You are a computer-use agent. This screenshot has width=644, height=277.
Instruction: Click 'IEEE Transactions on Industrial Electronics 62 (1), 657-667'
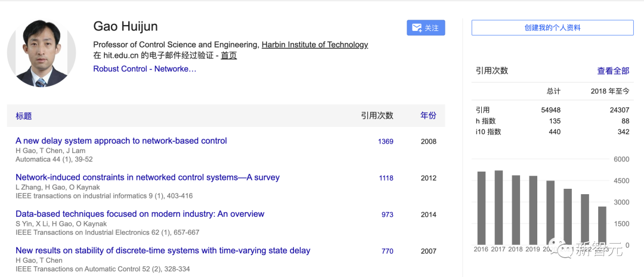click(x=107, y=233)
